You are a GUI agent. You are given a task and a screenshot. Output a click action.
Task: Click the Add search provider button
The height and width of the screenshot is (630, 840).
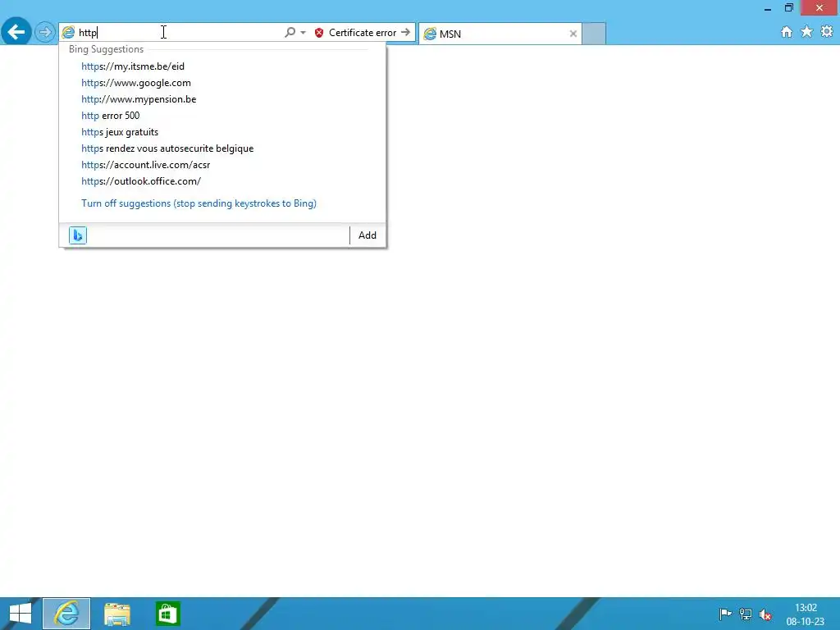[367, 235]
